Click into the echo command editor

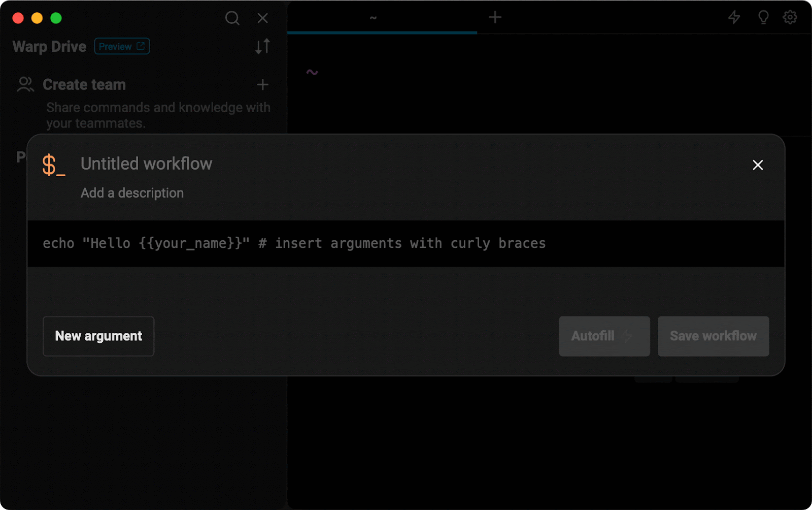(x=294, y=244)
